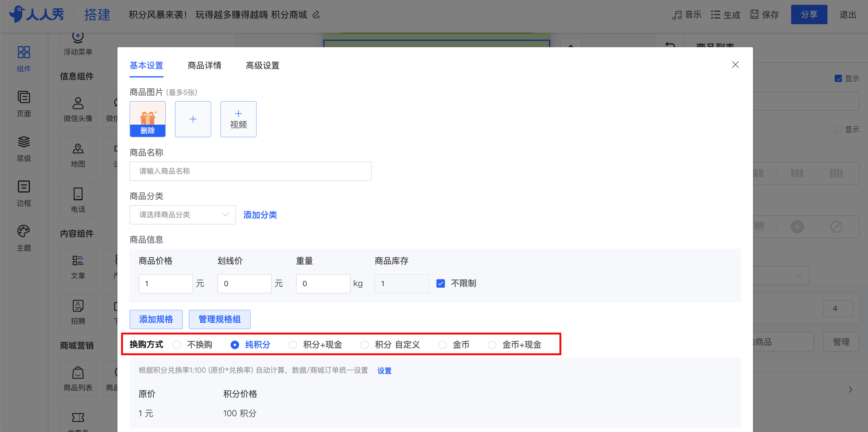Close the product settings dialog
Screen dimensions: 868x432
click(735, 65)
